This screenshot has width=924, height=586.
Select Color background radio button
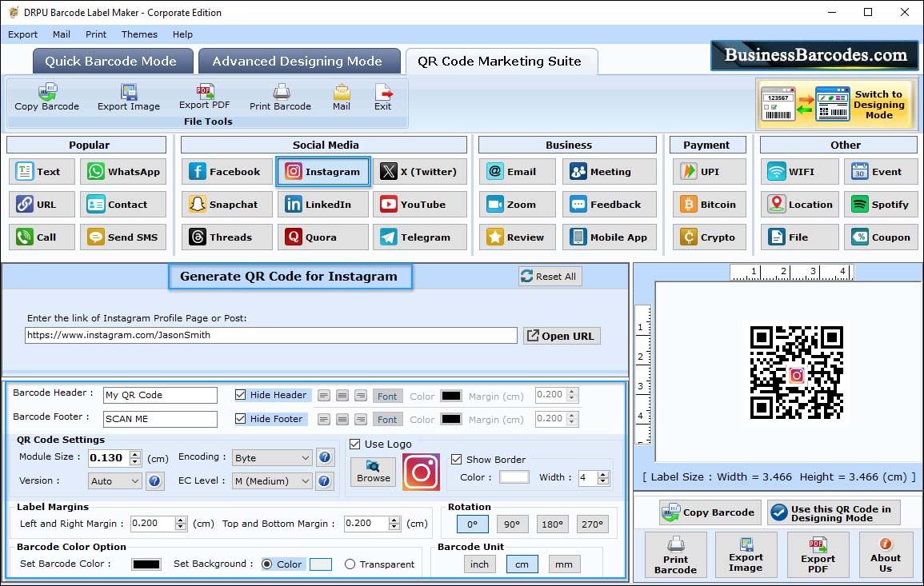click(x=267, y=564)
